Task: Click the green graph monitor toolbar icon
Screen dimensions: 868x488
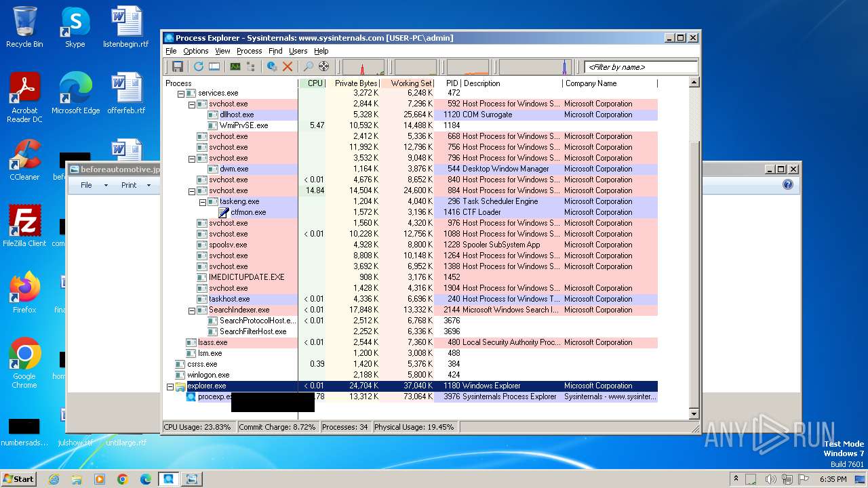Action: [x=235, y=66]
